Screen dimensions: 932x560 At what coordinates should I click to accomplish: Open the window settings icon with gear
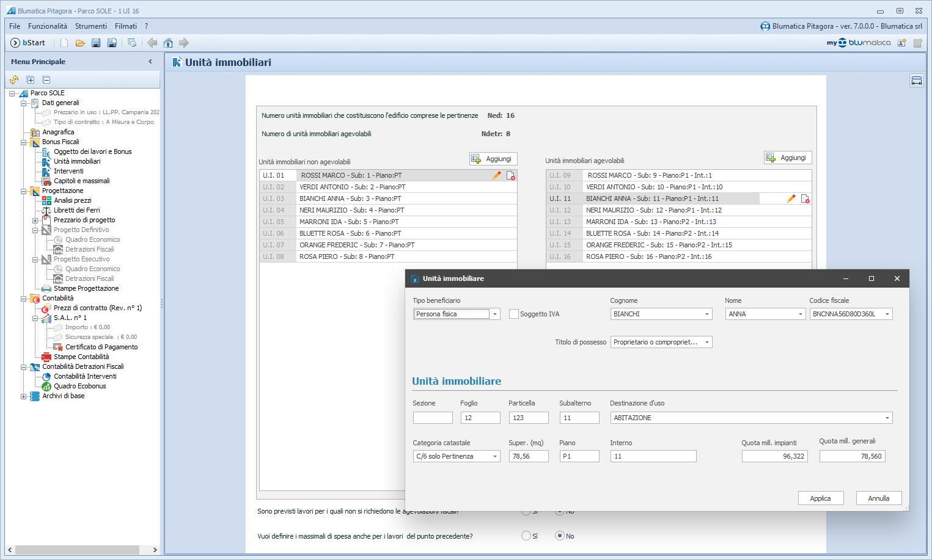(x=132, y=43)
